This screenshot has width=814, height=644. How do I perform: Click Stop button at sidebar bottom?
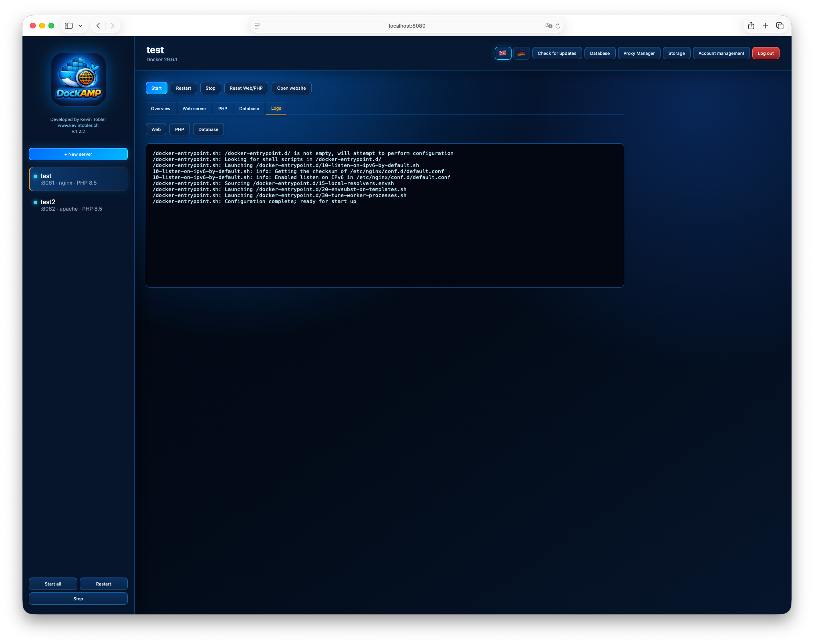pyautogui.click(x=78, y=599)
